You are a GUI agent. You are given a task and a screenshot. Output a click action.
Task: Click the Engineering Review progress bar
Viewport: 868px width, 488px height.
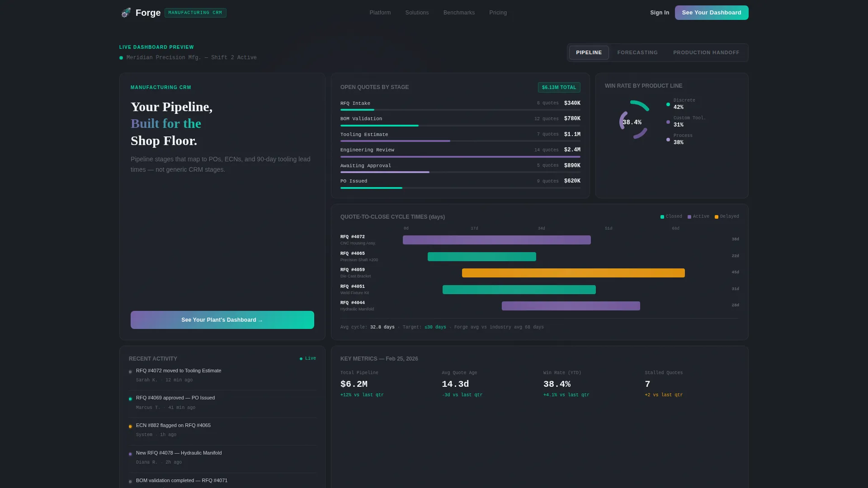(460, 157)
